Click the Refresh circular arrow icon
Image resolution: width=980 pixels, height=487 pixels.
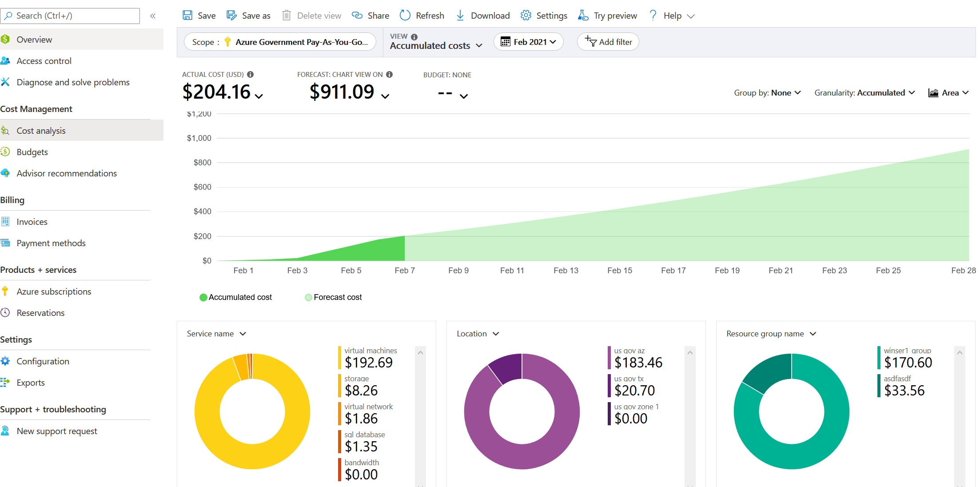405,16
